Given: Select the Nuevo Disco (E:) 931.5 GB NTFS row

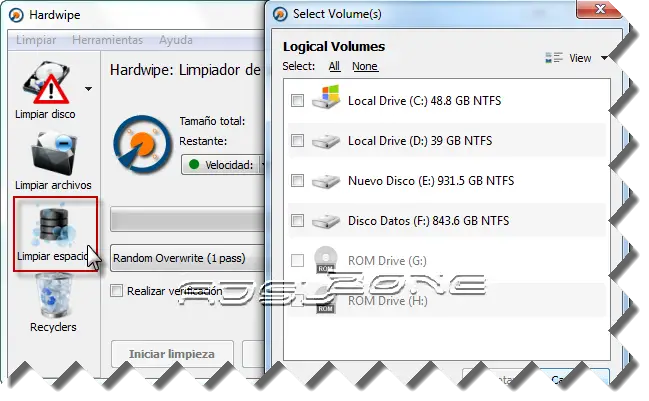Looking at the screenshot, I should pyautogui.click(x=447, y=180).
